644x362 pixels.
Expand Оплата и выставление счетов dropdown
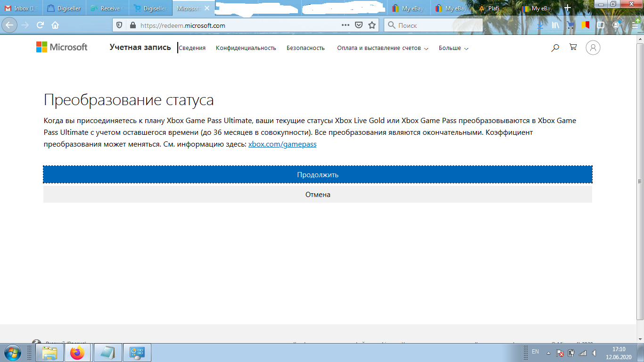[x=382, y=48]
